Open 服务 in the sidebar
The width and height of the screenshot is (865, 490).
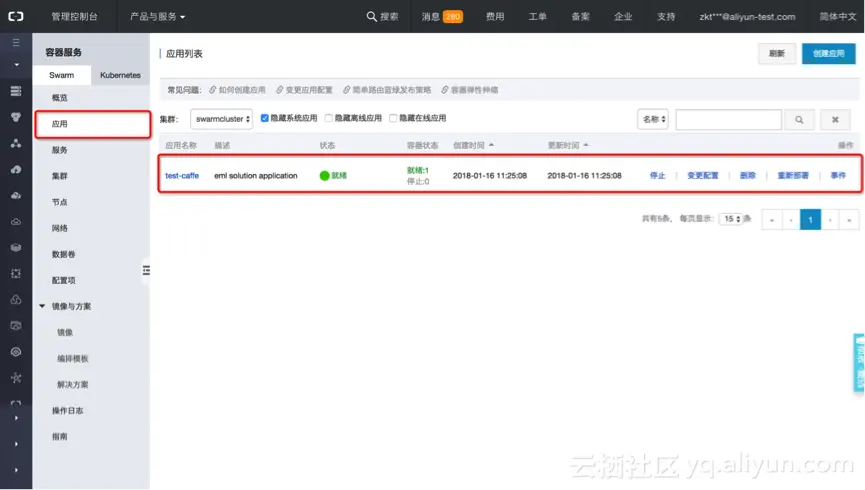click(60, 150)
